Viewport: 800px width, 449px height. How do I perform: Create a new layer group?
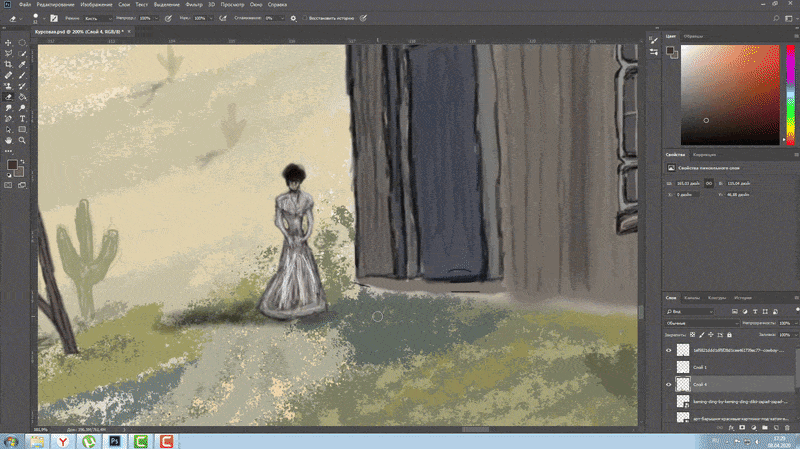[x=765, y=428]
